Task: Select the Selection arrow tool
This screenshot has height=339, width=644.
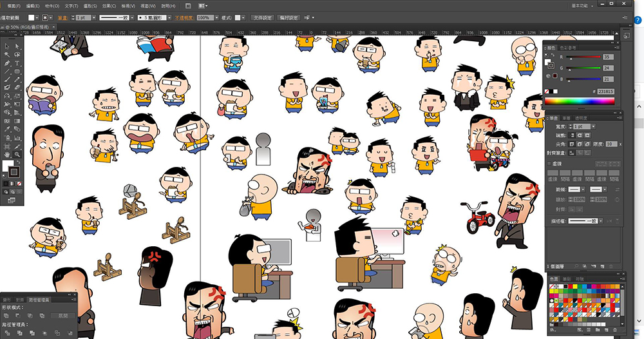Action: point(6,46)
